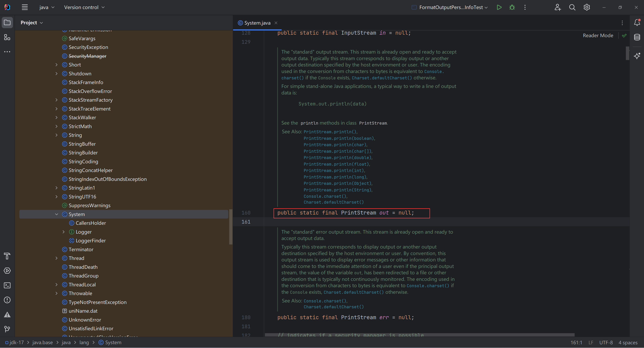Collapse the System class node

57,214
